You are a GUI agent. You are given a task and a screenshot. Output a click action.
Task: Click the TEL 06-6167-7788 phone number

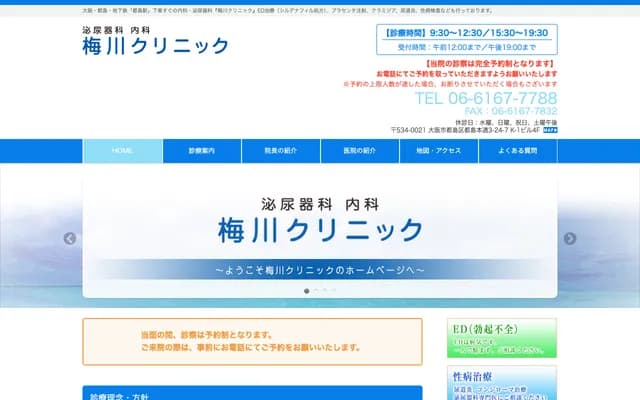486,98
